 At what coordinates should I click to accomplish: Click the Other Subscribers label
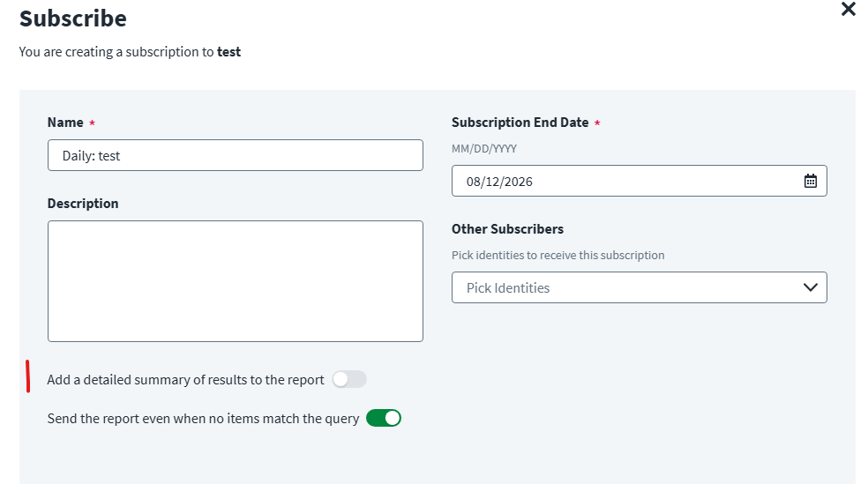pos(507,229)
